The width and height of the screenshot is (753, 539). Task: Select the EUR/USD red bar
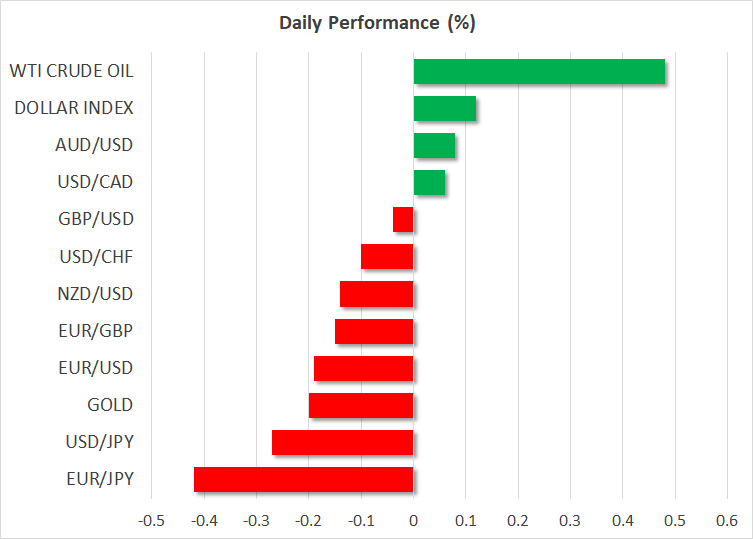point(364,368)
